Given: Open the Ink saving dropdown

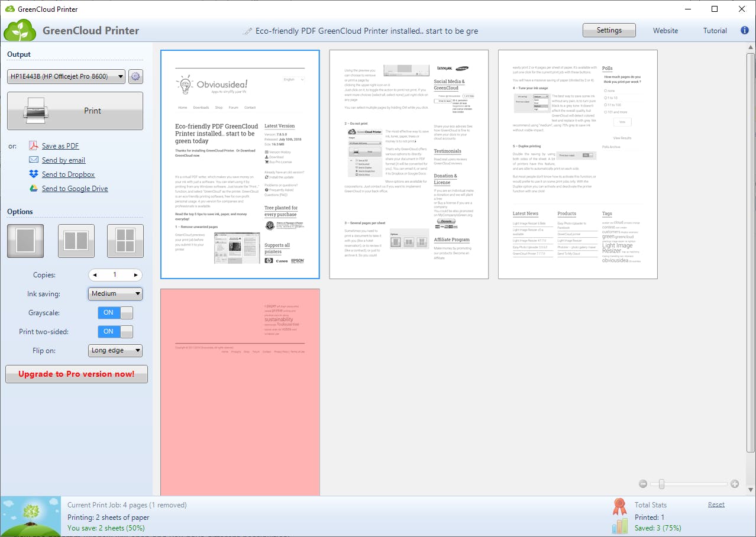Looking at the screenshot, I should click(x=115, y=293).
